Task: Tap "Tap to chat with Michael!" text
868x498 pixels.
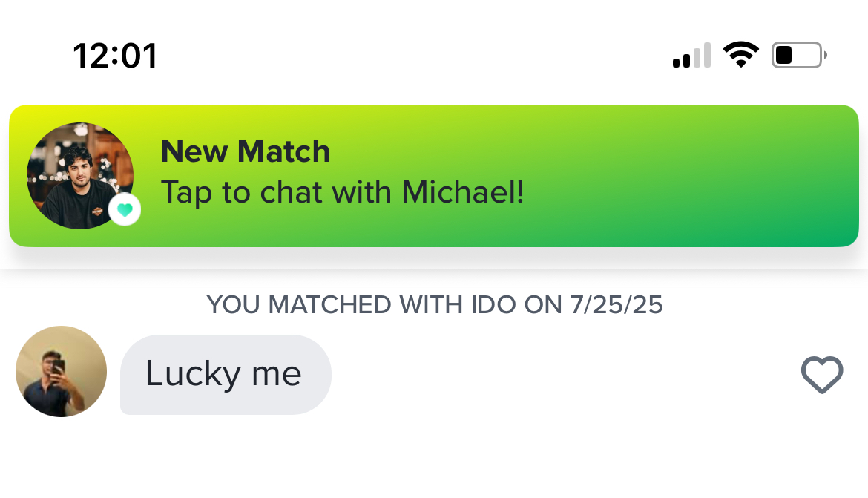Action: point(342,193)
